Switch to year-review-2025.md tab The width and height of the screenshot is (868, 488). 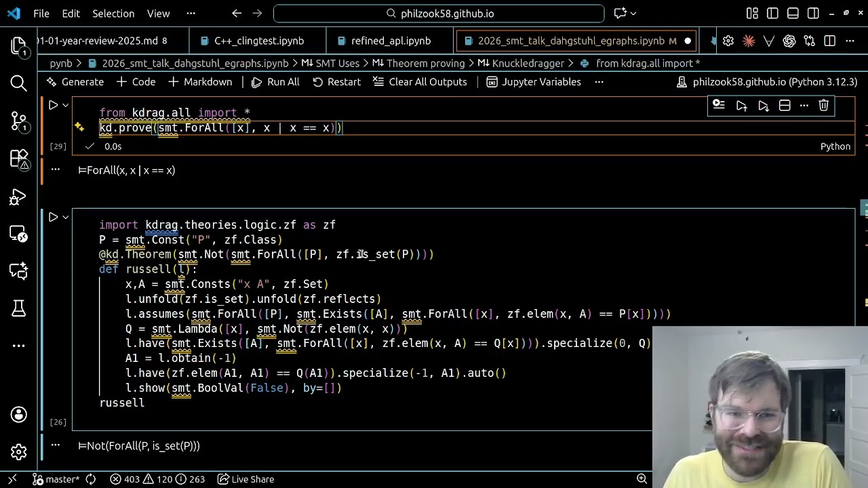click(x=102, y=41)
